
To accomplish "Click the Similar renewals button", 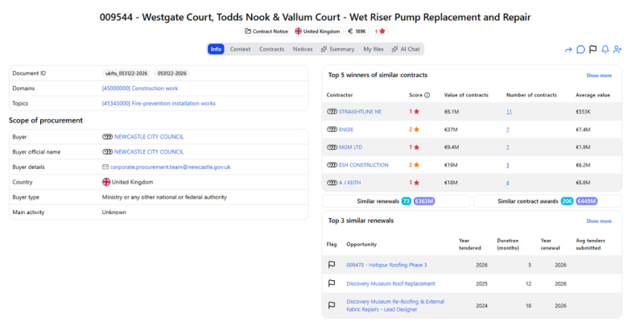I will point(396,201).
